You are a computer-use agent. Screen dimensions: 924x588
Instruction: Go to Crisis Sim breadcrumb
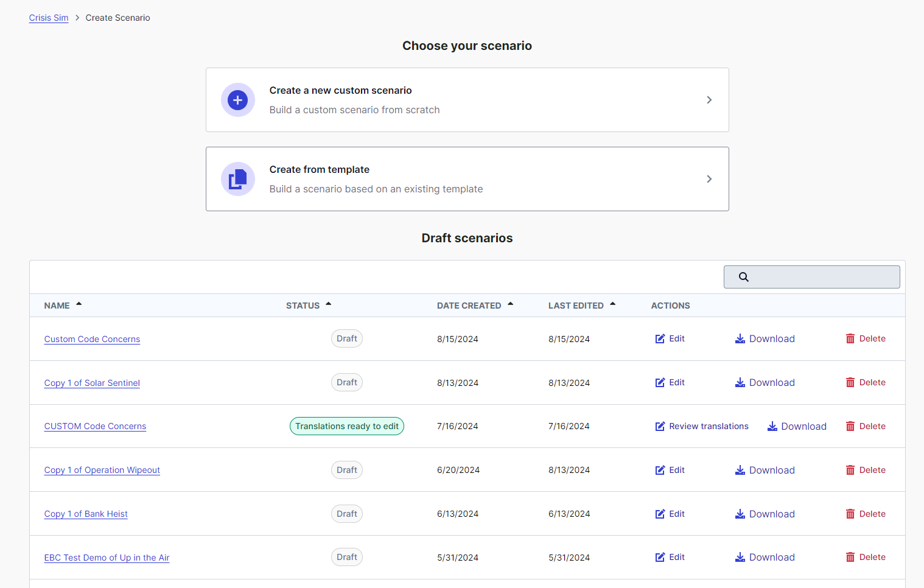click(49, 18)
